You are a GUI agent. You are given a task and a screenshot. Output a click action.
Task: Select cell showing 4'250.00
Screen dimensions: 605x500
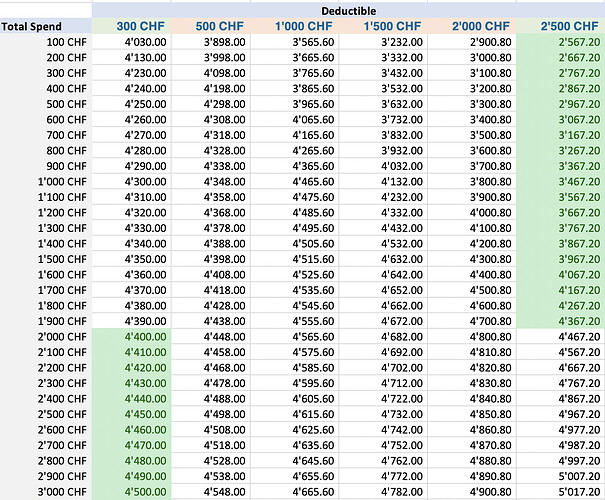pos(132,104)
